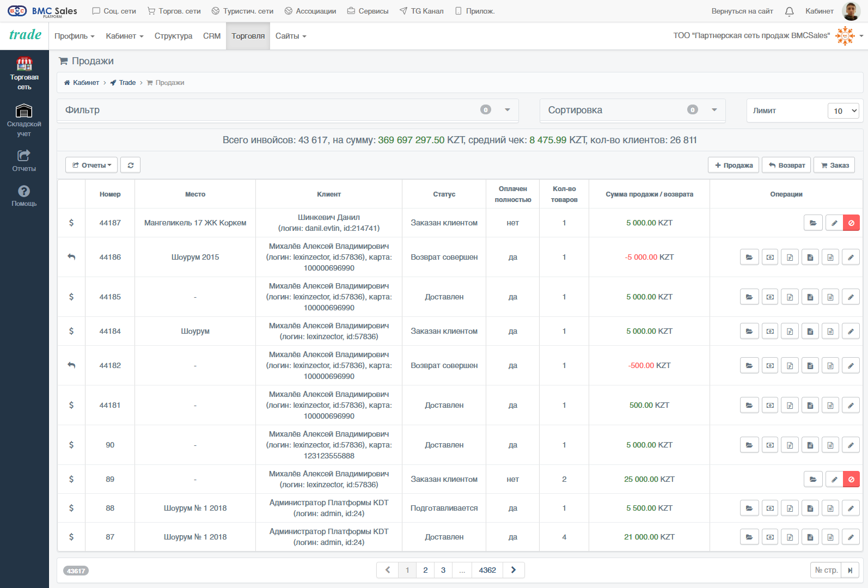
Task: Click the Возврат button
Action: [786, 165]
